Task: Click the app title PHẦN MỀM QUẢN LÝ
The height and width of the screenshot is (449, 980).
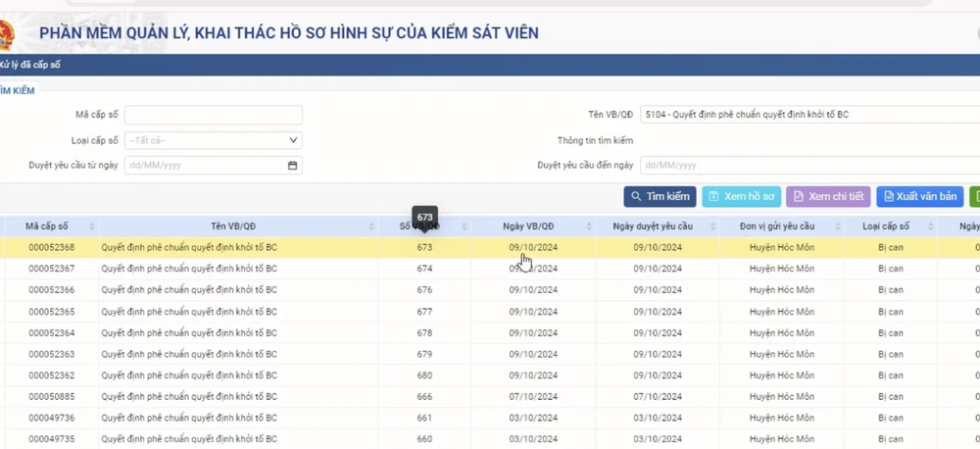Action: click(289, 33)
